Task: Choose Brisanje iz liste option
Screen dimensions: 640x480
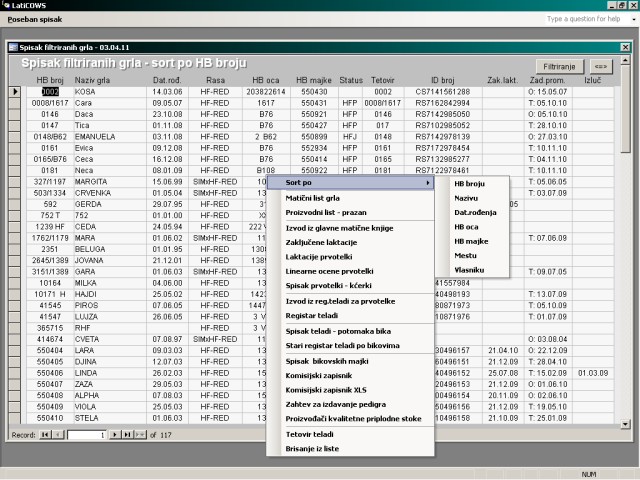Action: pyautogui.click(x=310, y=448)
